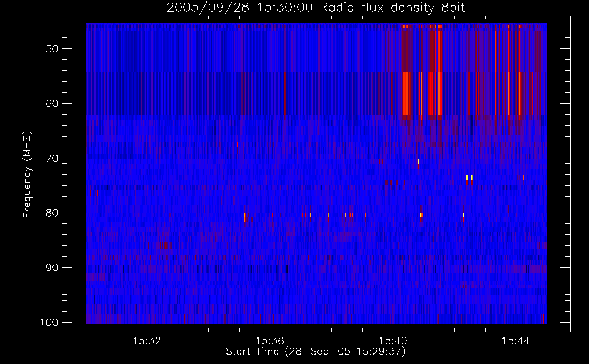Click the 90 frequency tick label
The width and height of the screenshot is (589, 364).
click(x=52, y=268)
